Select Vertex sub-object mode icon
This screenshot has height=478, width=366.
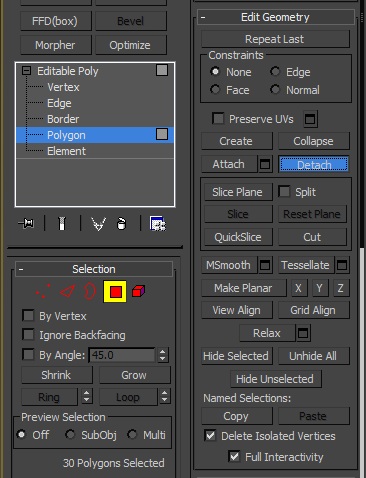[x=43, y=291]
